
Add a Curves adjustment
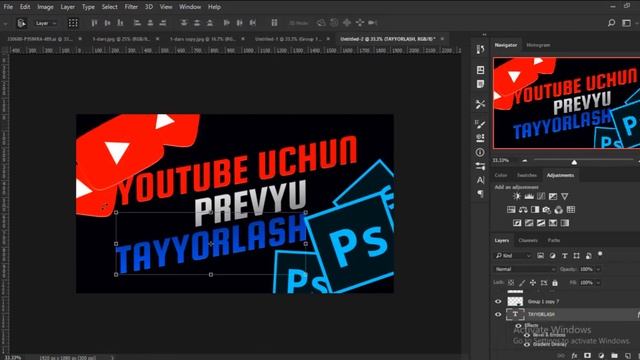click(541, 196)
